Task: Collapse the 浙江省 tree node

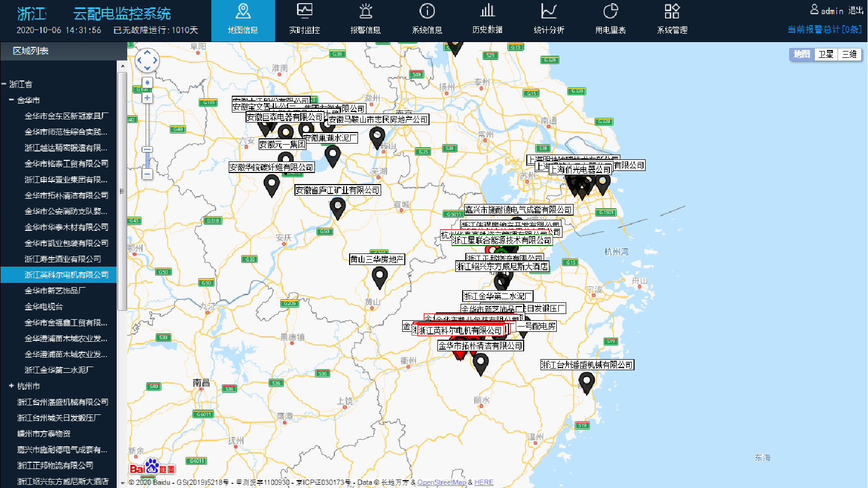Action: (x=4, y=84)
